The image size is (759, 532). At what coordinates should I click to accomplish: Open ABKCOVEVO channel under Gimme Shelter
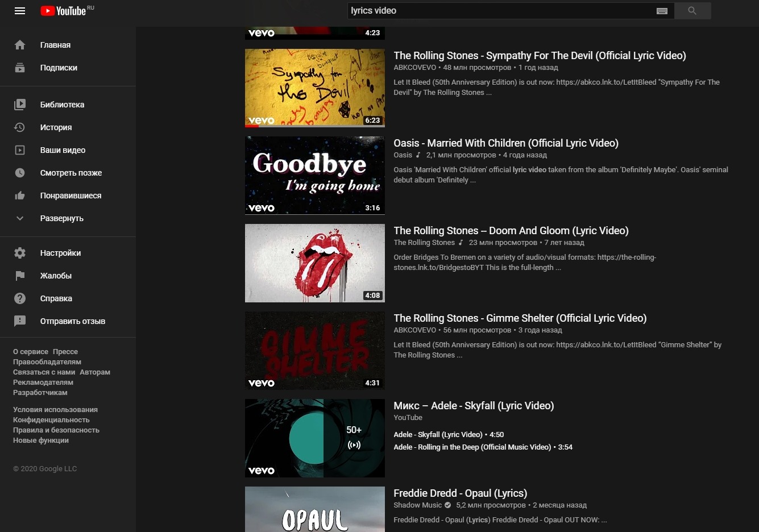415,330
